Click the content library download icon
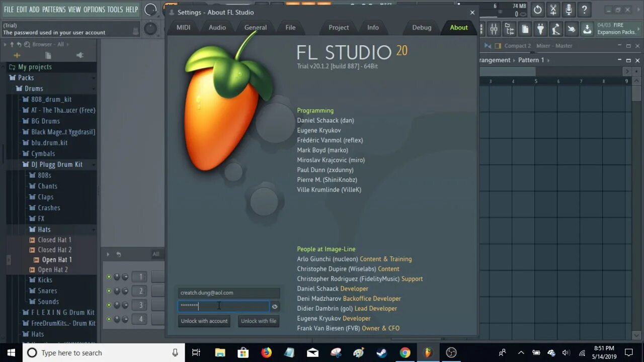 point(587,29)
